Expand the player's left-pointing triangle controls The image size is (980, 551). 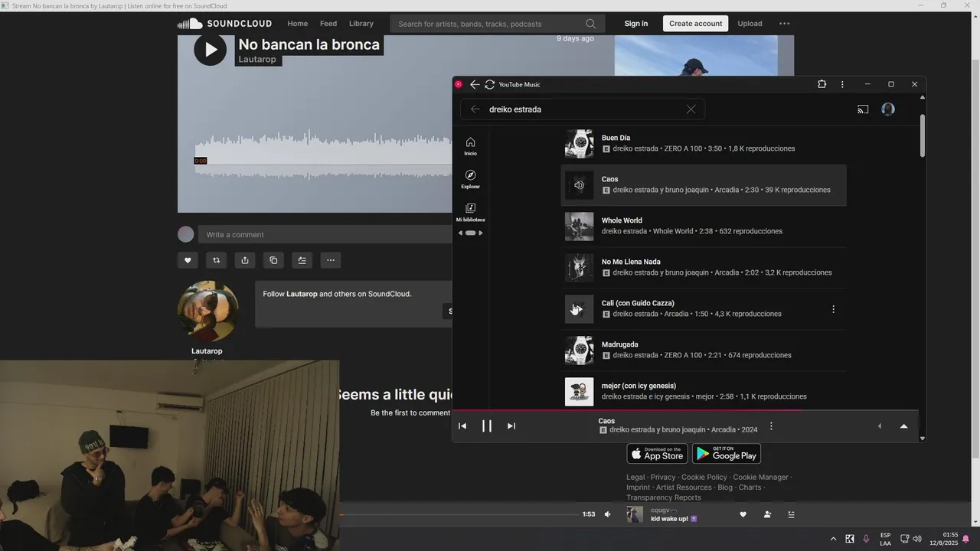tap(879, 426)
